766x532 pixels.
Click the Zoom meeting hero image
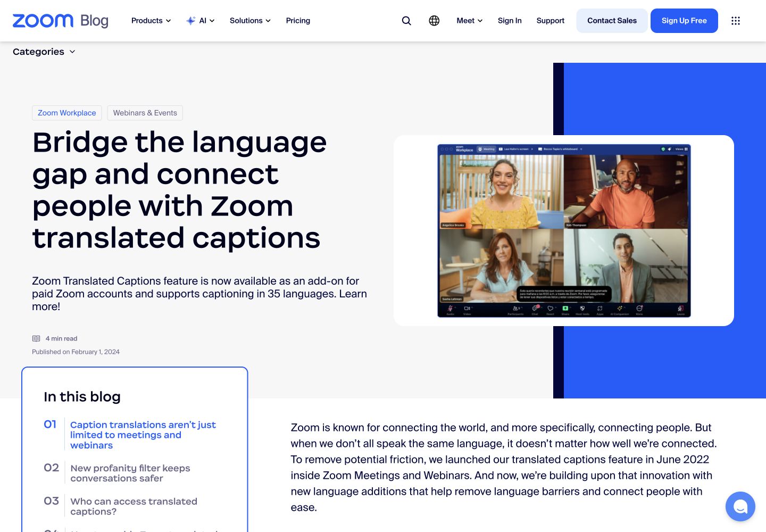(x=564, y=231)
